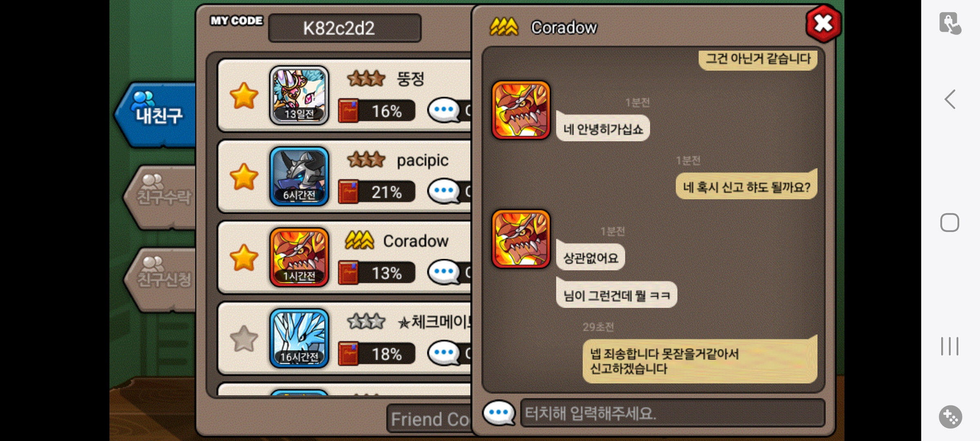Click the My Code field K82c2d2
The width and height of the screenshot is (980, 441).
(x=345, y=28)
